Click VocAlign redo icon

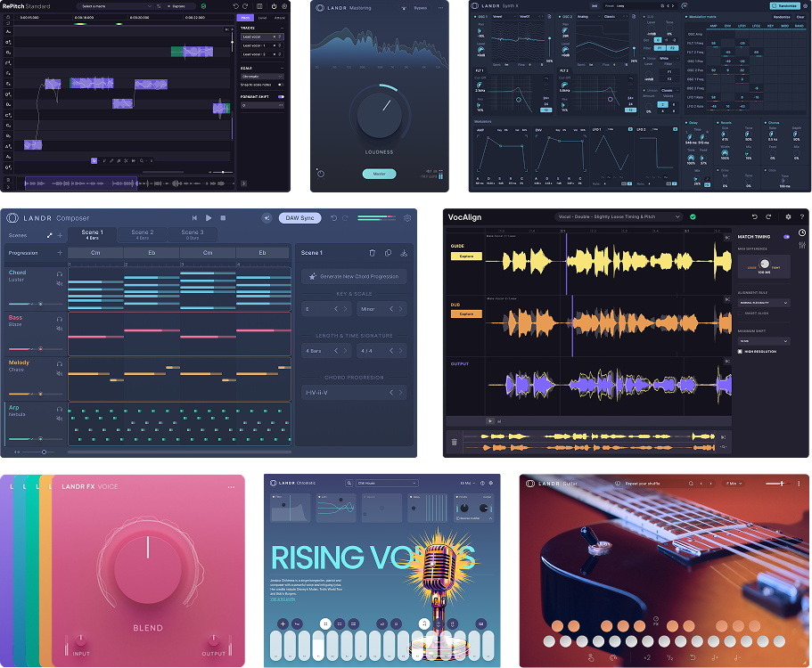point(768,216)
